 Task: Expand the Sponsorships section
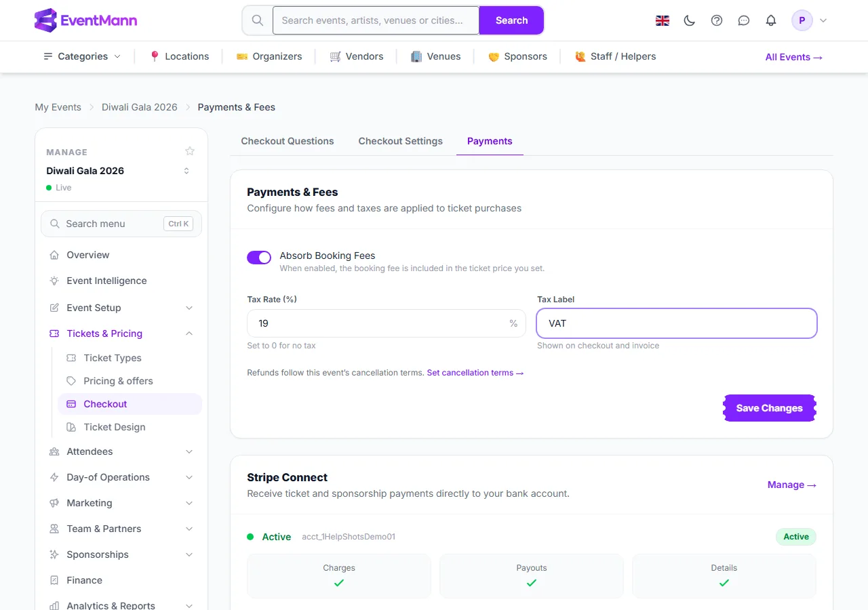click(122, 554)
